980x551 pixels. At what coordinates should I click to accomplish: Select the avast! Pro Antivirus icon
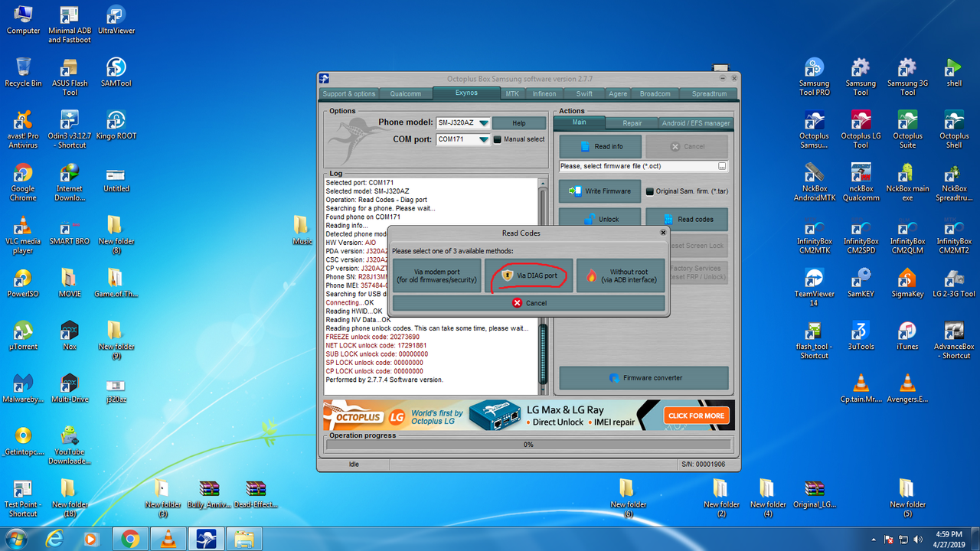click(x=23, y=129)
